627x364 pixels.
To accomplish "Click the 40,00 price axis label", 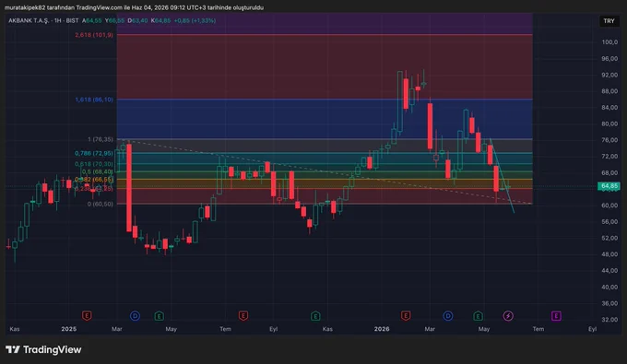I will pyautogui.click(x=609, y=287).
